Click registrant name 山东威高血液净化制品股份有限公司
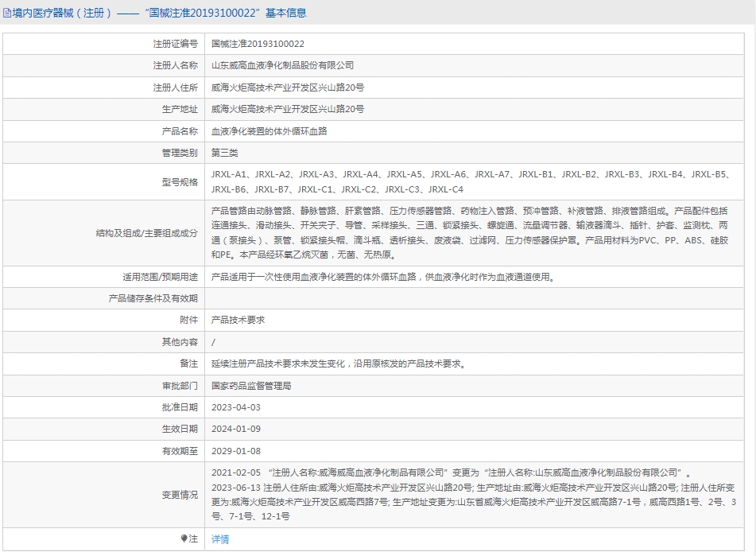756x556 pixels. 282,65
